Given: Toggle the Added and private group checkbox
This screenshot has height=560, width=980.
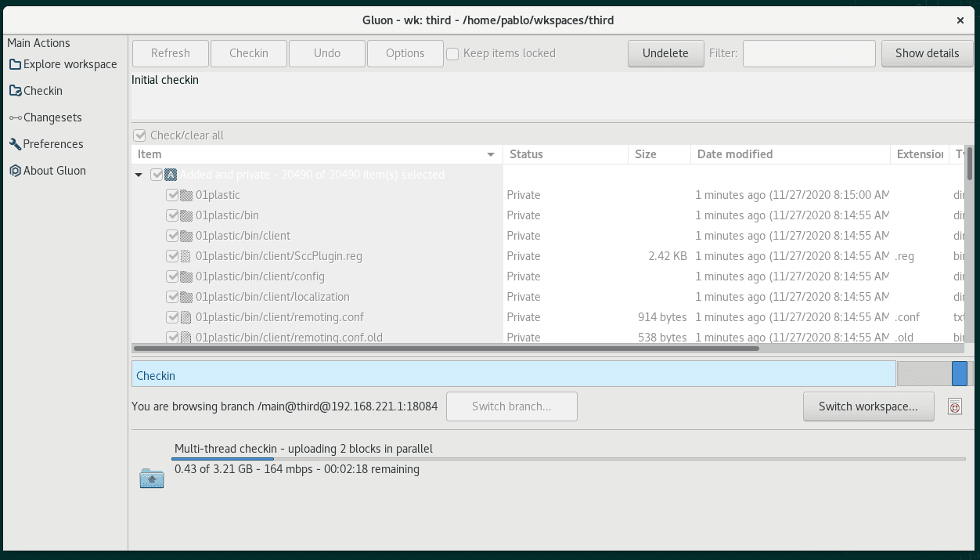Looking at the screenshot, I should click(157, 175).
